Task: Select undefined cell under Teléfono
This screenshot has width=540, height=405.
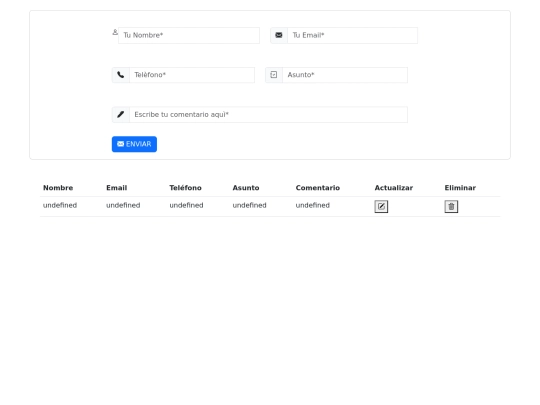Action: 186,205
